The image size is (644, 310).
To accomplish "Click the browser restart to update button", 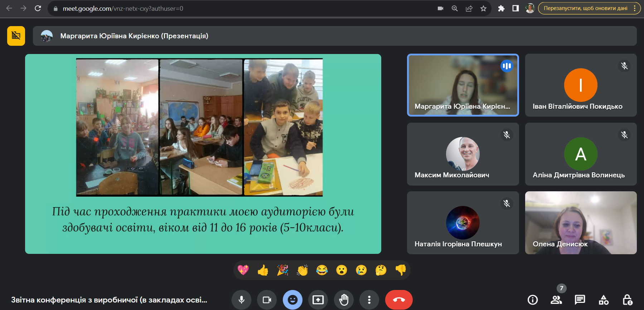I will coord(585,8).
